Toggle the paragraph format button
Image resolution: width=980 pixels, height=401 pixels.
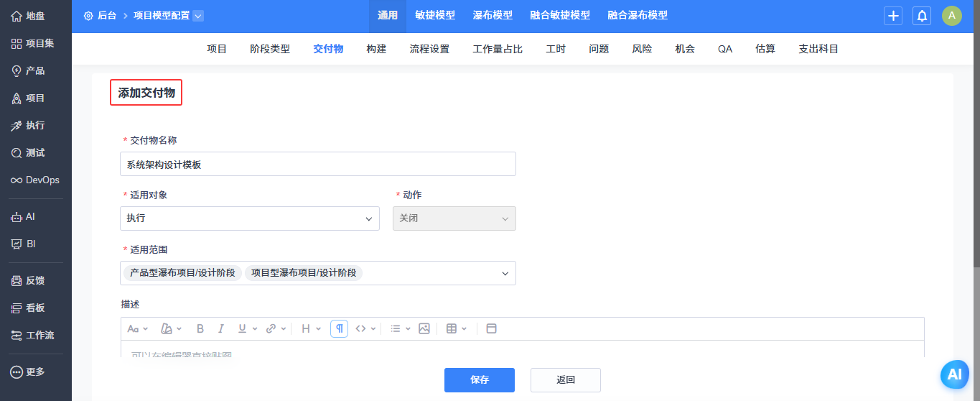(340, 328)
